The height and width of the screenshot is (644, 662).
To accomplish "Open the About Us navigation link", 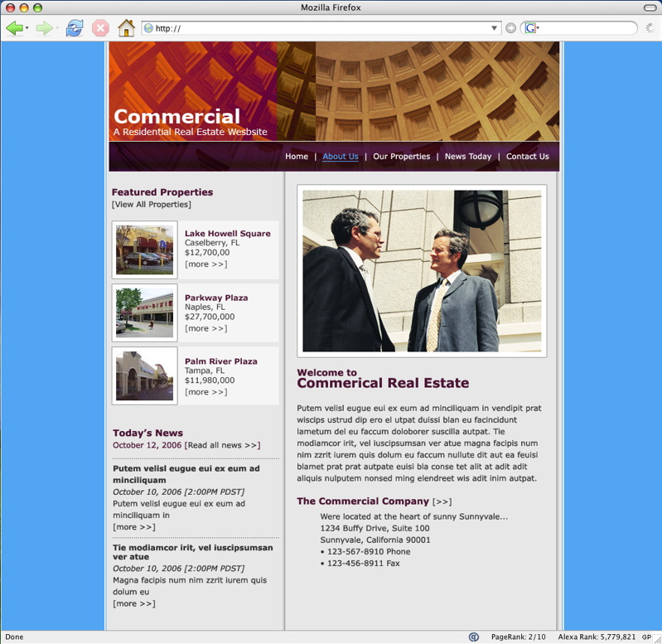I will (x=341, y=157).
